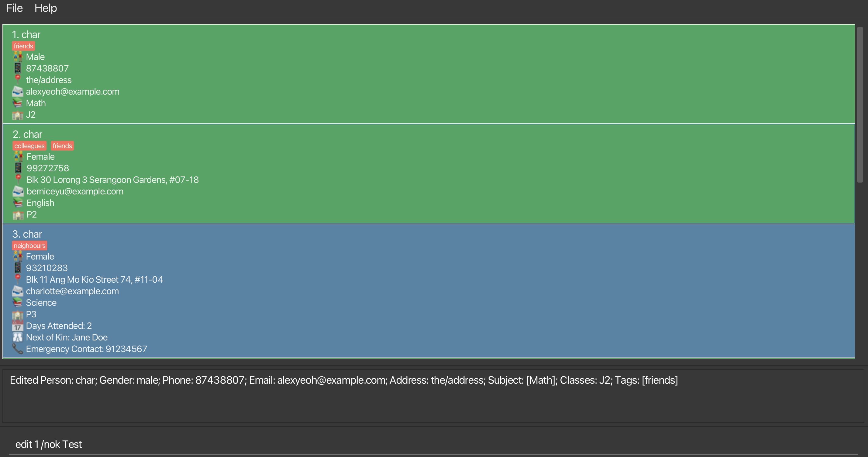Click the books icon next to Math
868x457 pixels.
(x=18, y=103)
